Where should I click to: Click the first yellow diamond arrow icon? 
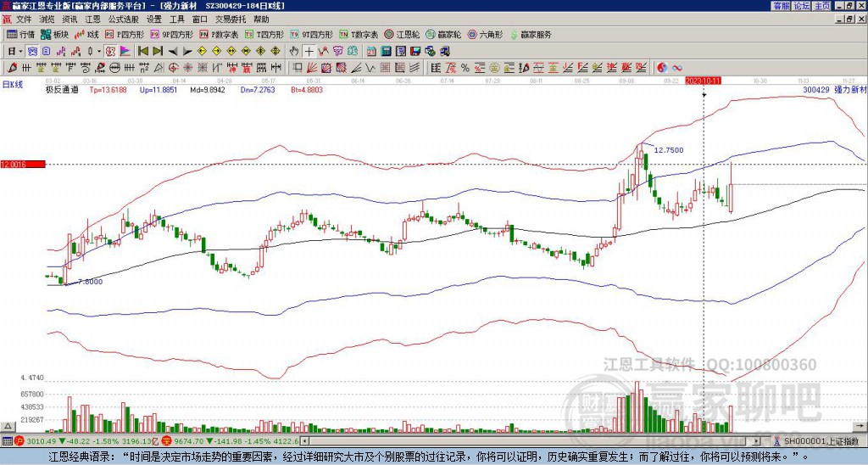[x=202, y=52]
